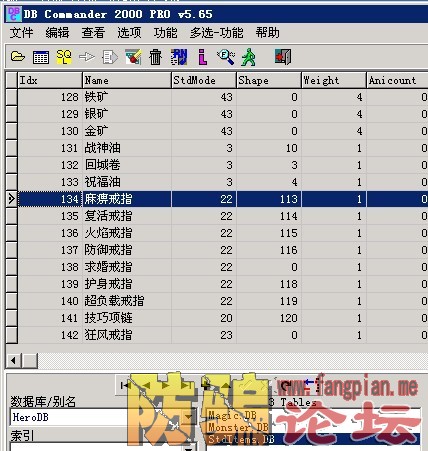Click the green running man icon

point(249,57)
